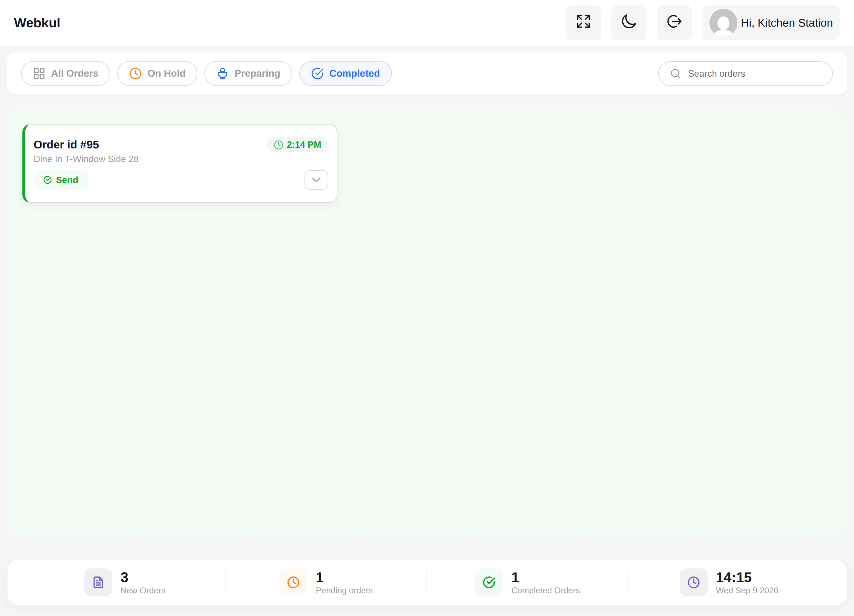Focus the Search orders field

click(x=745, y=73)
